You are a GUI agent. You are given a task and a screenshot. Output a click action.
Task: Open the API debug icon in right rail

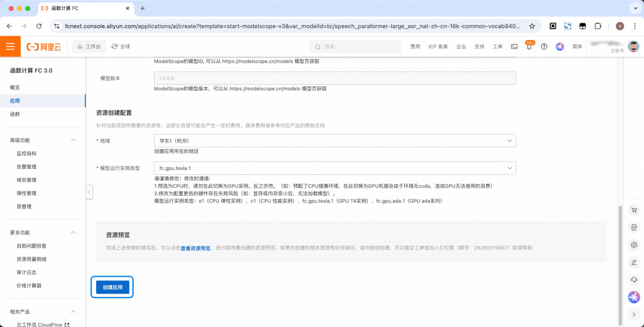634,227
